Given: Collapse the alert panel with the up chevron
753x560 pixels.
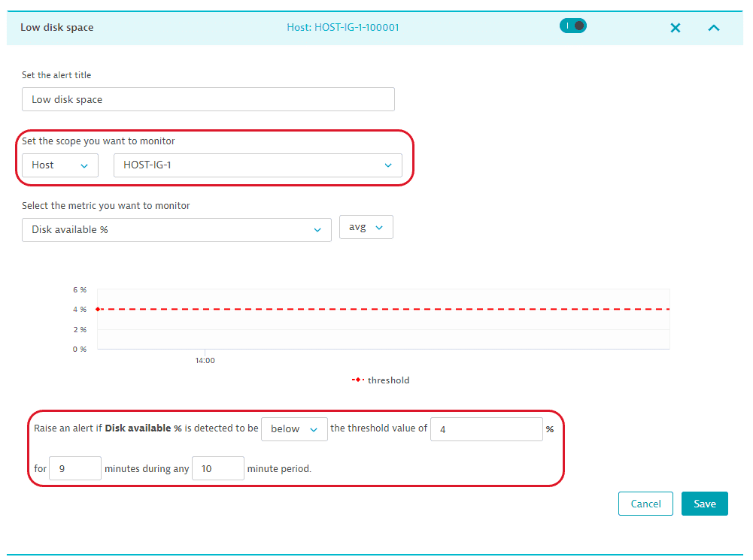Looking at the screenshot, I should tap(714, 28).
